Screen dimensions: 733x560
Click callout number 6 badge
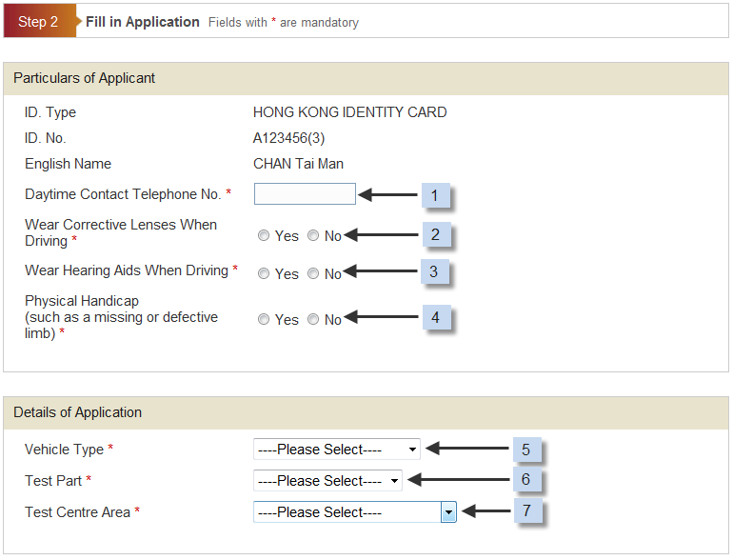[526, 479]
